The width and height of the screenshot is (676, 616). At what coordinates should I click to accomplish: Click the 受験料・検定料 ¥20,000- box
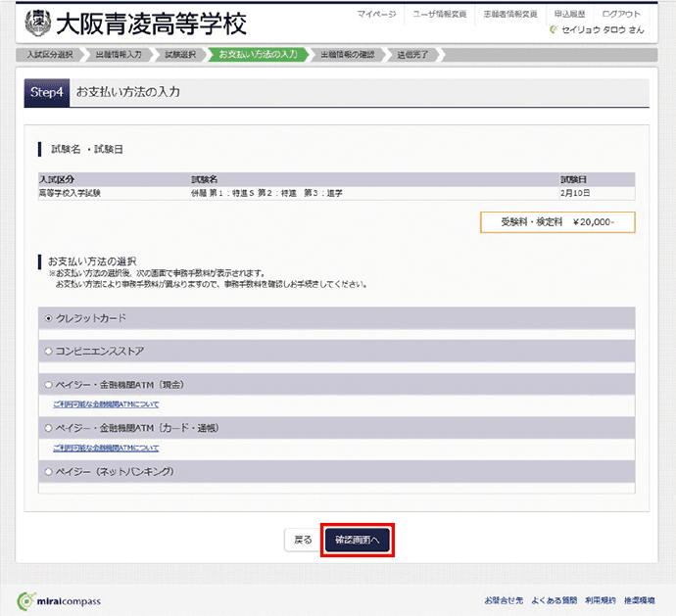(x=557, y=222)
